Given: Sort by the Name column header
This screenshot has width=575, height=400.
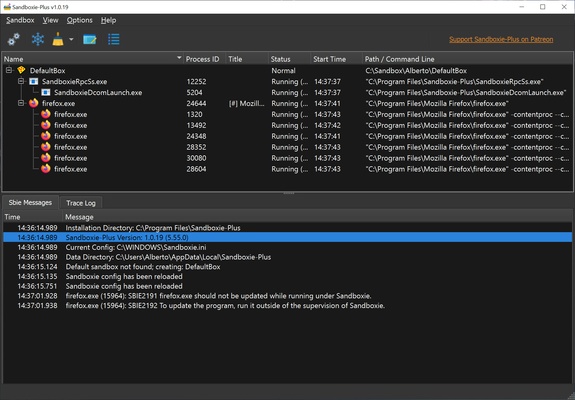Looking at the screenshot, I should pyautogui.click(x=93, y=59).
